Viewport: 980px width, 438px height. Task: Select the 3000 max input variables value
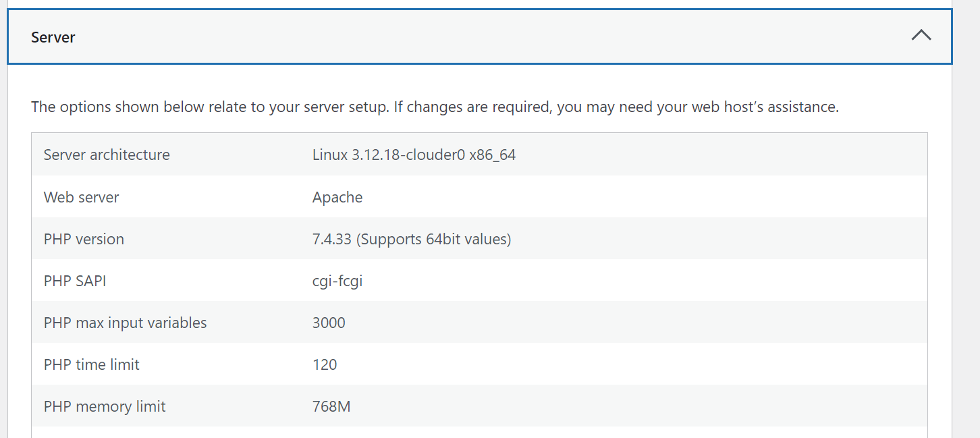(x=329, y=323)
